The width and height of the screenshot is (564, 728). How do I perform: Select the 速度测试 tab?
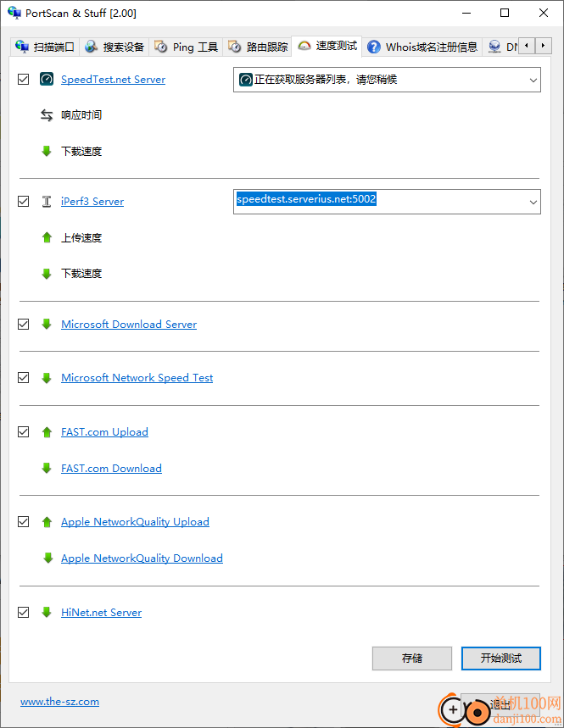[x=327, y=46]
